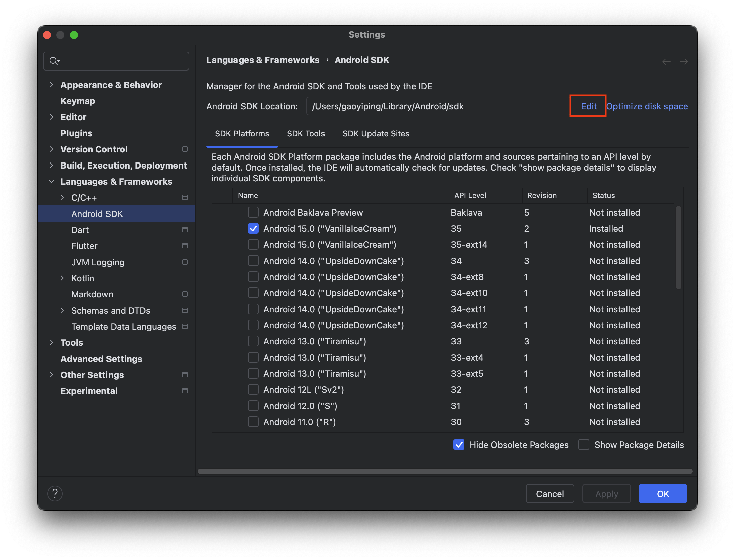Expand the Appearance & Behavior section
Viewport: 735px width, 560px height.
point(51,85)
